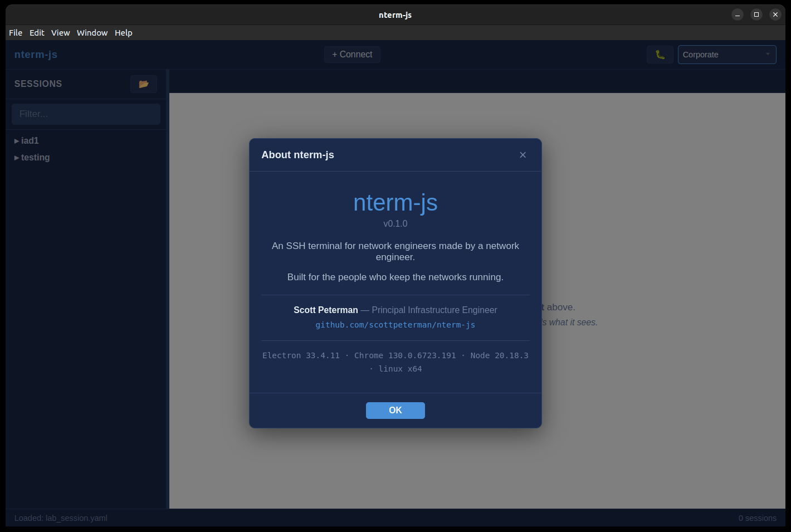This screenshot has width=791, height=532.
Task: Click into the session Filter field
Action: tap(85, 114)
